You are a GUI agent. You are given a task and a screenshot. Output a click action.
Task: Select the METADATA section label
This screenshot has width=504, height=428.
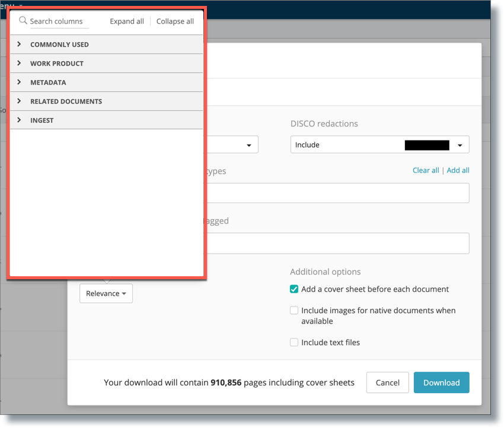point(48,82)
